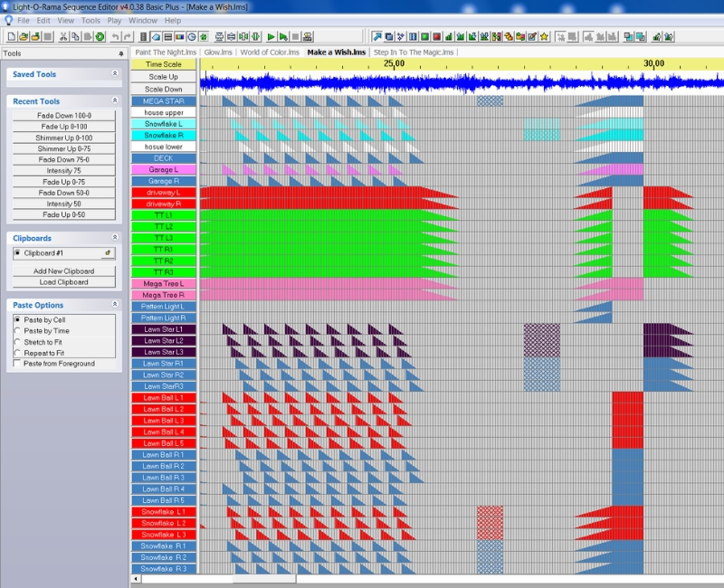724x588 pixels.
Task: Select the Stretch to Fit radio button
Action: [x=17, y=342]
